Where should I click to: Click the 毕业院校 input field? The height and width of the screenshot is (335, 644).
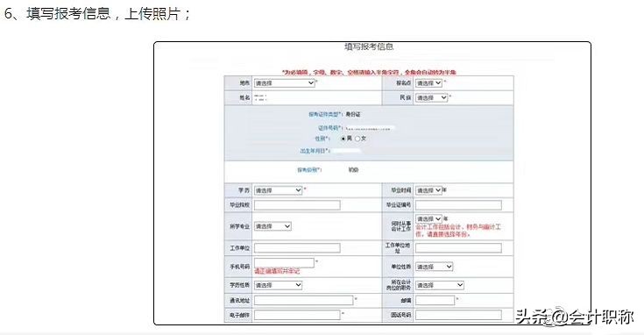297,204
